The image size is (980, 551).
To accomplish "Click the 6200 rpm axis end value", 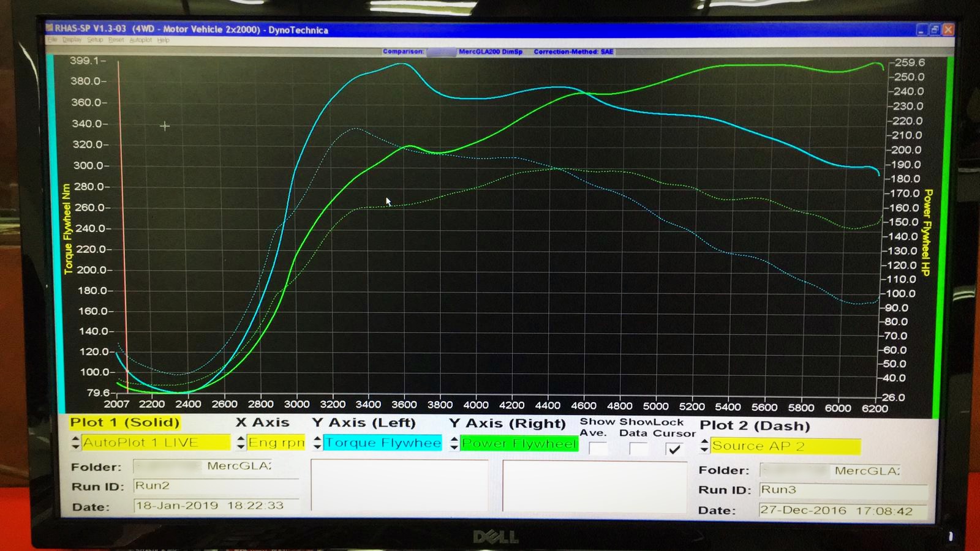I will 875,408.
